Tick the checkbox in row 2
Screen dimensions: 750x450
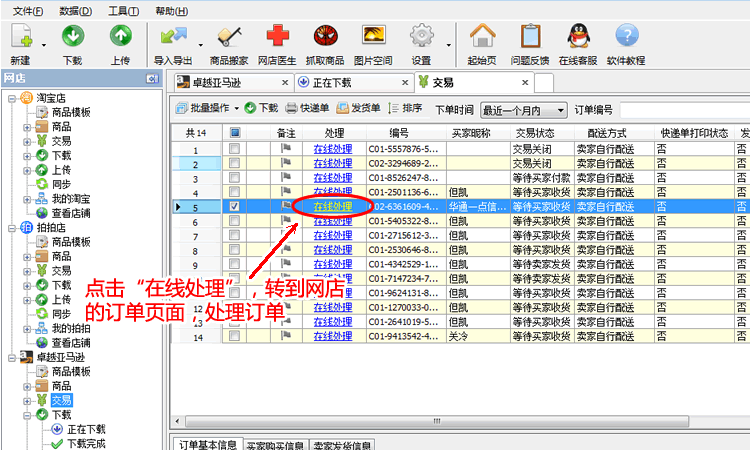click(x=234, y=163)
